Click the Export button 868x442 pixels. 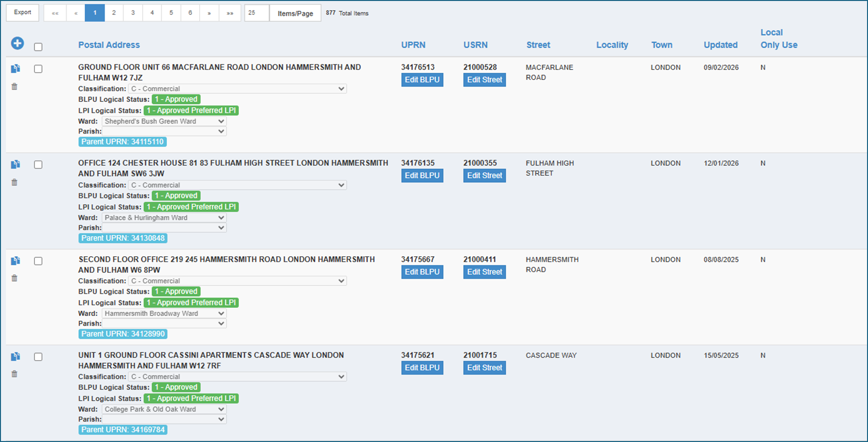pos(23,12)
